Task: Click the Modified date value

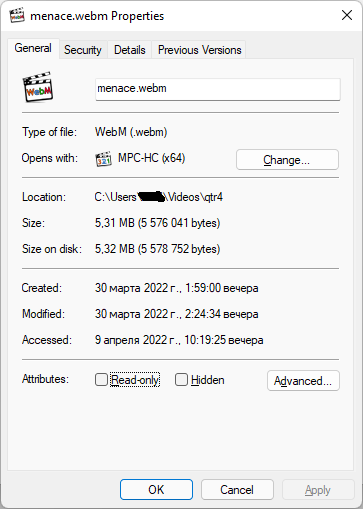Action: click(176, 314)
